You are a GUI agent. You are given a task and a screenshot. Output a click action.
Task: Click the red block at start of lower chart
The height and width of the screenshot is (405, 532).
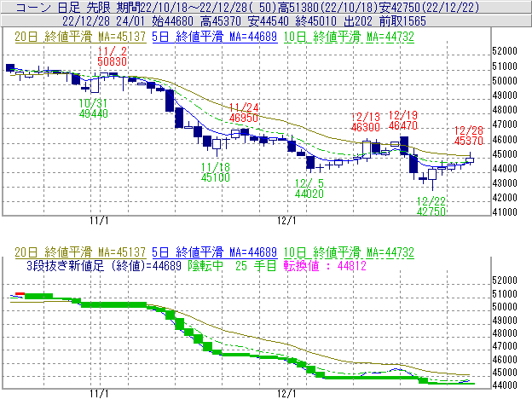[x=20, y=293]
